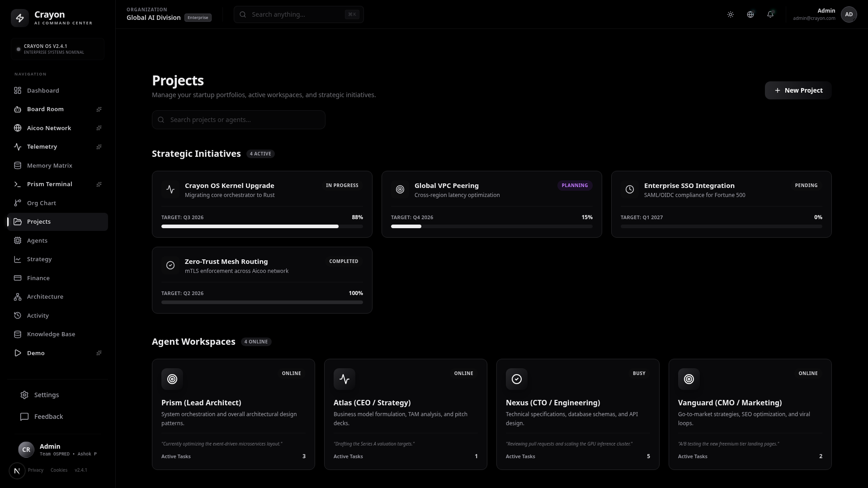Focus the Search projects or agents field
This screenshot has height=488, width=868.
click(x=239, y=120)
